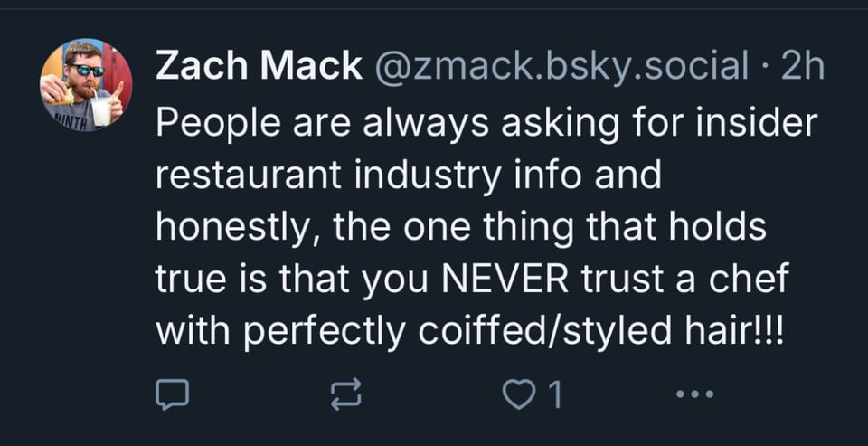Click the "Zach Mack" display name

tap(259, 65)
